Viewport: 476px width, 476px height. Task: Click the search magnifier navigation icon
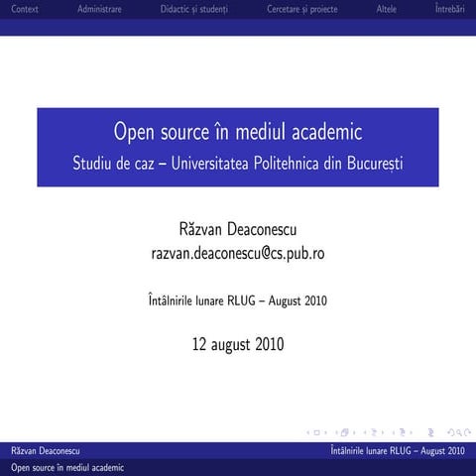click(459, 432)
